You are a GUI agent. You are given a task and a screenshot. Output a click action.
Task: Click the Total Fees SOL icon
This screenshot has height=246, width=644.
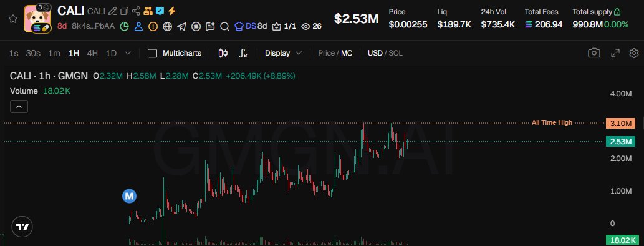(x=529, y=25)
